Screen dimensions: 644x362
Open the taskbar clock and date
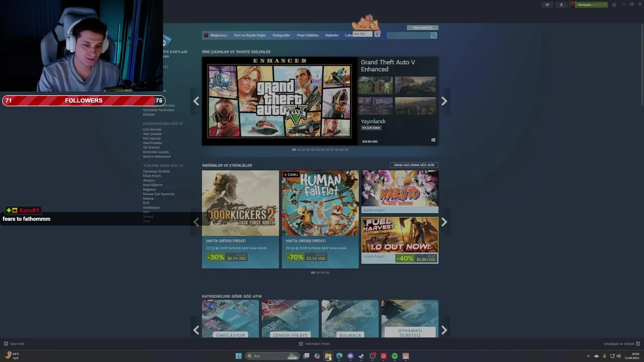point(631,356)
